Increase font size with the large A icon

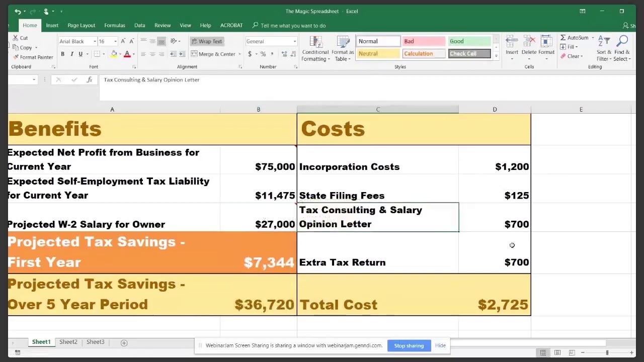point(124,41)
